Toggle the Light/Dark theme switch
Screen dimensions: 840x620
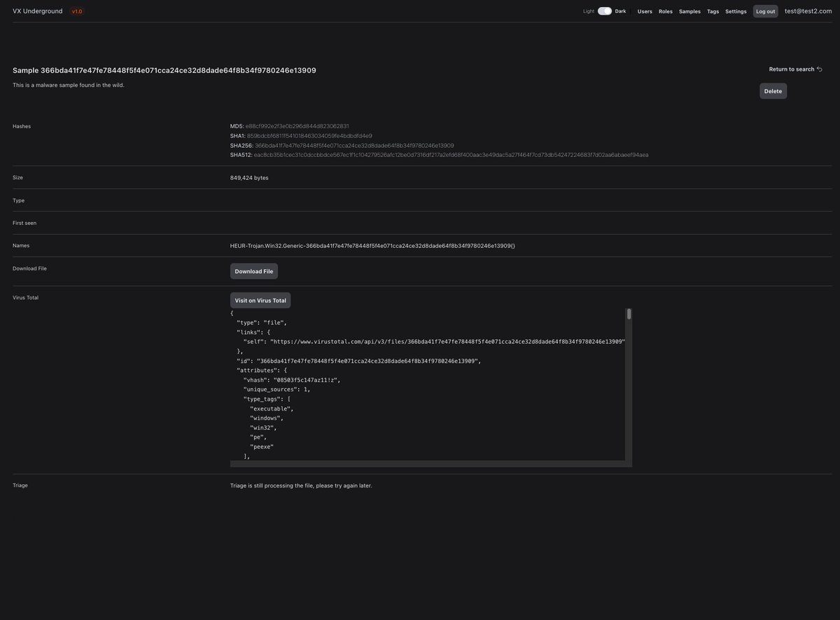click(x=604, y=11)
